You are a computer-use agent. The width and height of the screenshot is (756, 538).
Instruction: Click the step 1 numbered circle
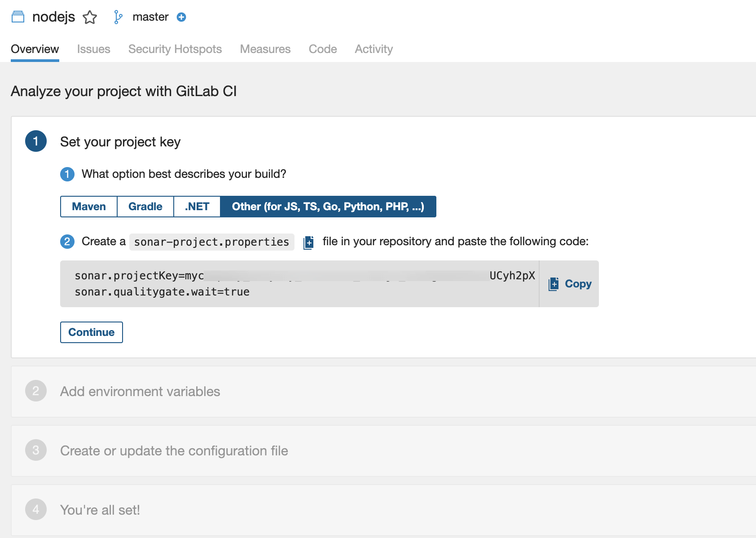click(x=36, y=141)
